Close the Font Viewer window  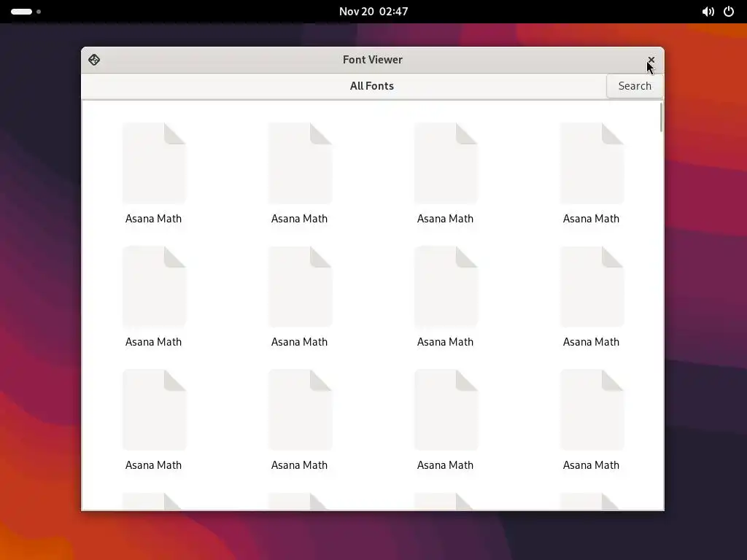click(x=651, y=60)
